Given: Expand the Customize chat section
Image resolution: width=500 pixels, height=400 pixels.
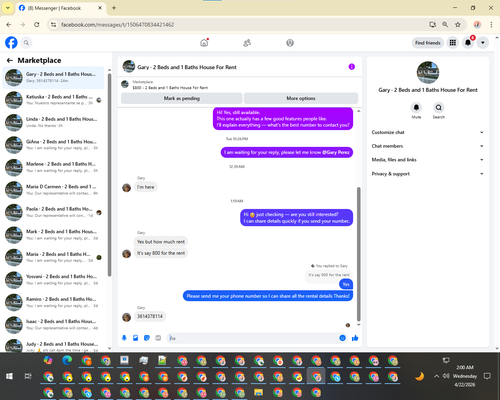Looking at the screenshot, I should point(428,132).
